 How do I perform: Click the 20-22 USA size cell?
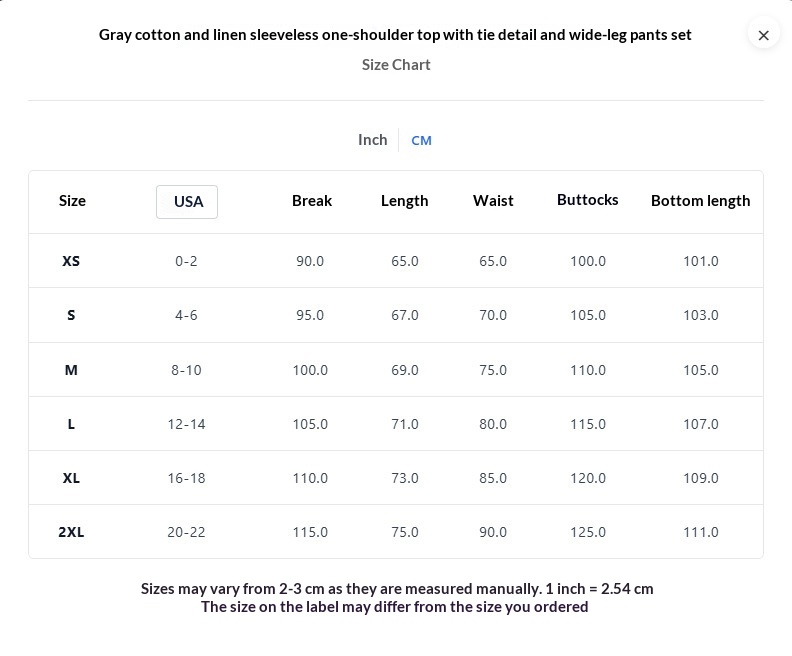pyautogui.click(x=186, y=532)
